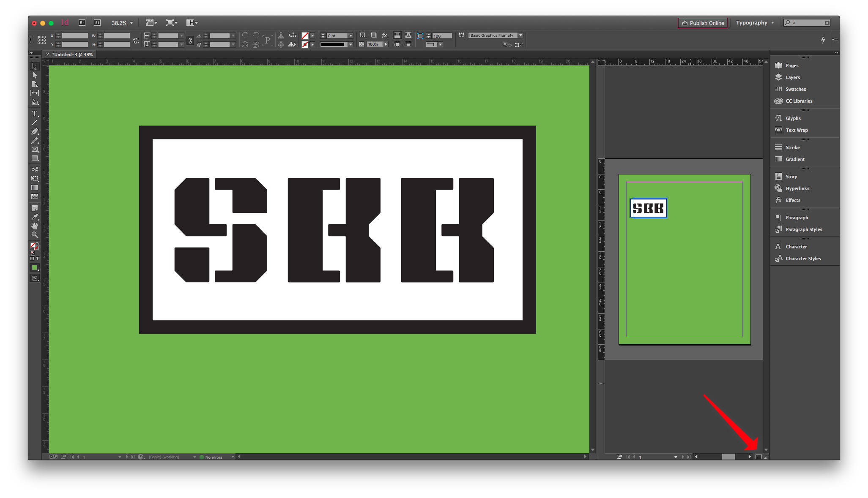
Task: Open the stroke type dropdown
Action: pyautogui.click(x=350, y=44)
